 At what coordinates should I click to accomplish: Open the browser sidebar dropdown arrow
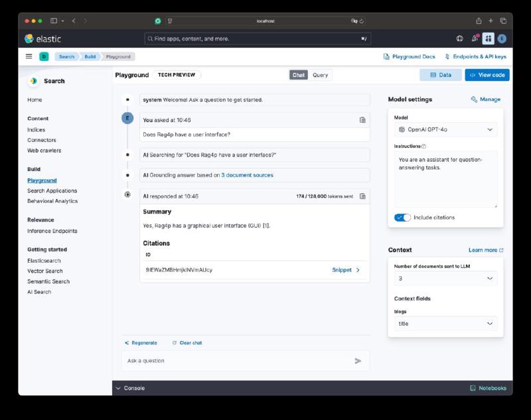62,21
